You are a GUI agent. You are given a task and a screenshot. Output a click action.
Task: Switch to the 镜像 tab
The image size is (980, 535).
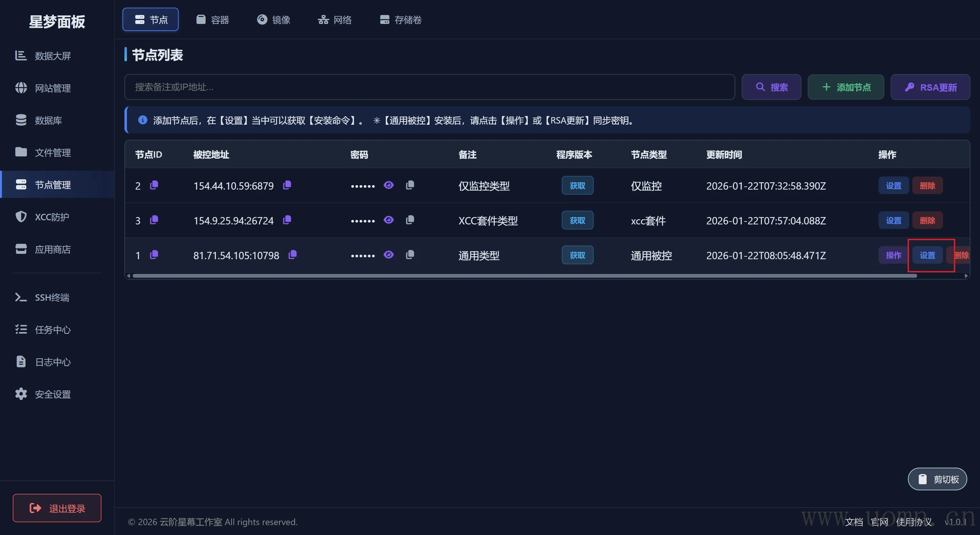(273, 20)
